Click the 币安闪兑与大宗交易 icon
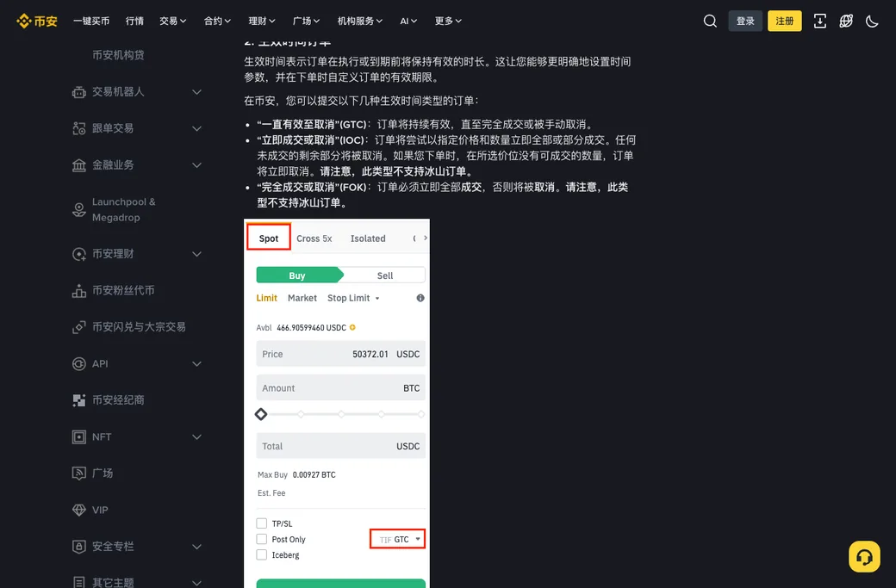The width and height of the screenshot is (896, 588). click(x=79, y=327)
